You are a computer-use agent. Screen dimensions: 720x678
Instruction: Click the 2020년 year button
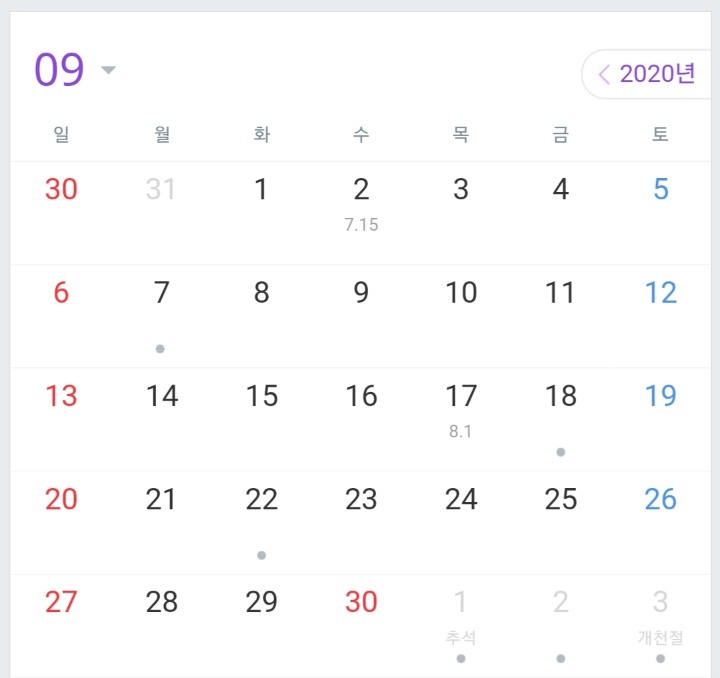(657, 75)
